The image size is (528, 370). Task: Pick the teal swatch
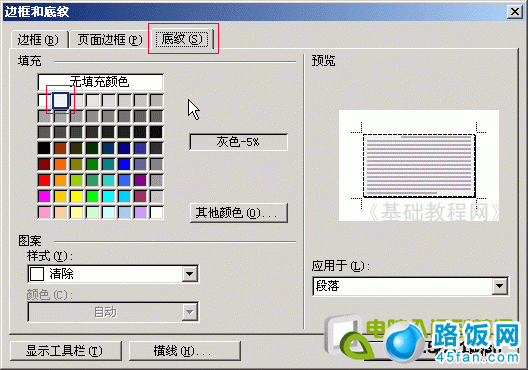pos(108,164)
